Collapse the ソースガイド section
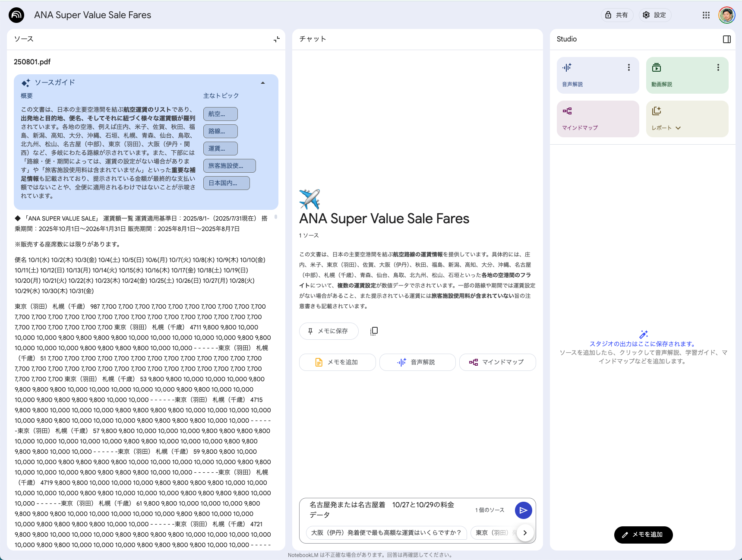 click(x=263, y=83)
